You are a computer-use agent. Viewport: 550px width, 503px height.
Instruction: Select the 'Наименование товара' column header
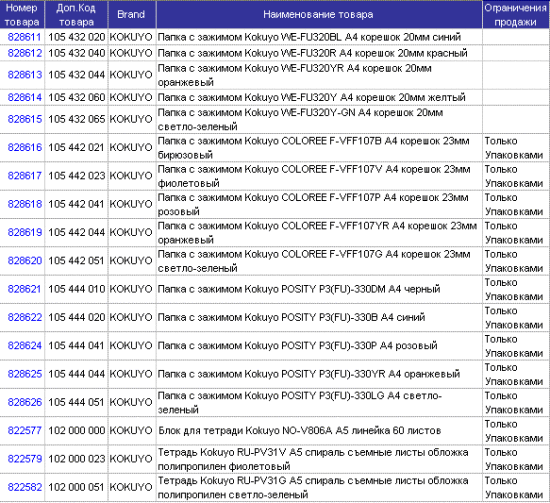pos(318,14)
